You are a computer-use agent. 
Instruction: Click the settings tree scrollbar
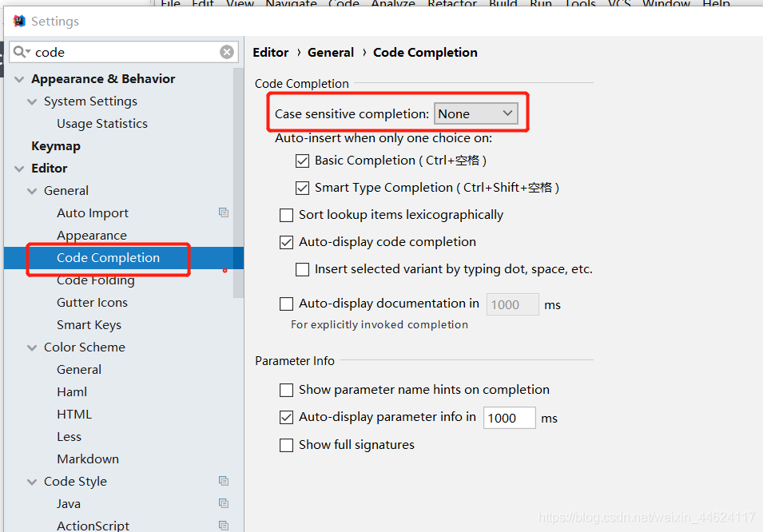238,182
